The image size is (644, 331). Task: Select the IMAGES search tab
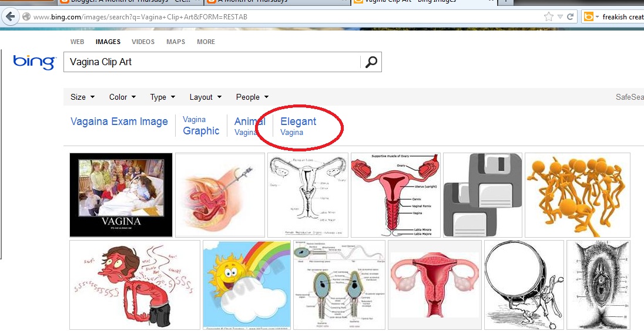pos(108,42)
